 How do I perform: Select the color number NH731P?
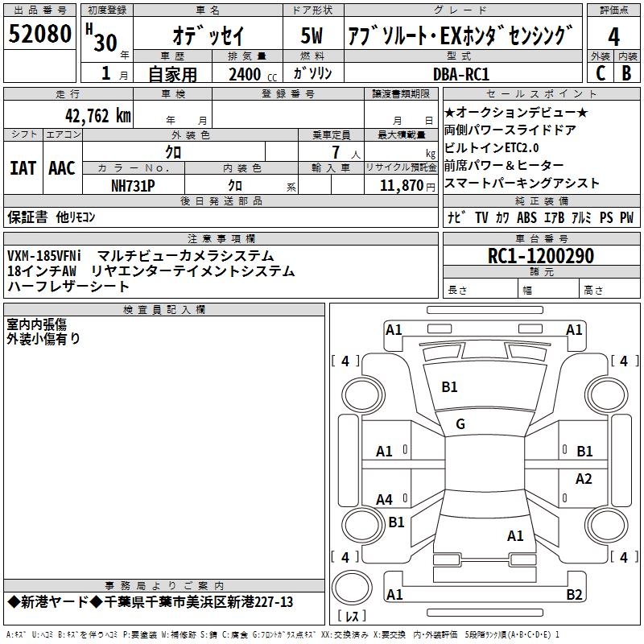pos(133,186)
